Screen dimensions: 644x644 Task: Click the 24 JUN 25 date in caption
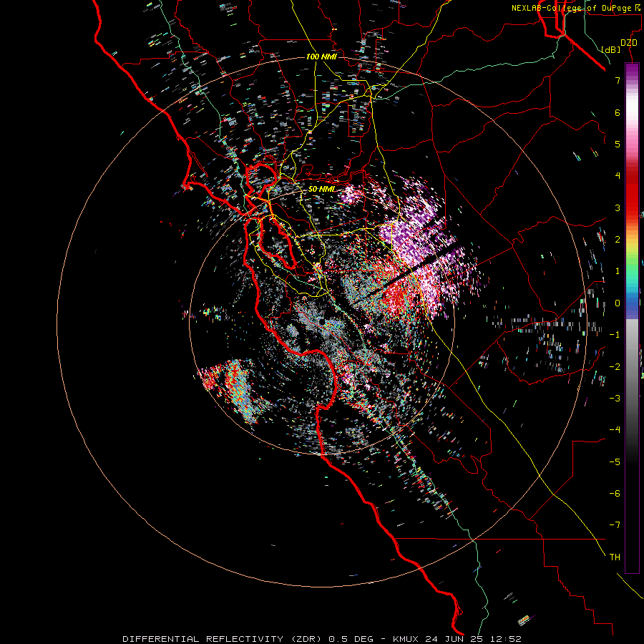pyautogui.click(x=454, y=639)
